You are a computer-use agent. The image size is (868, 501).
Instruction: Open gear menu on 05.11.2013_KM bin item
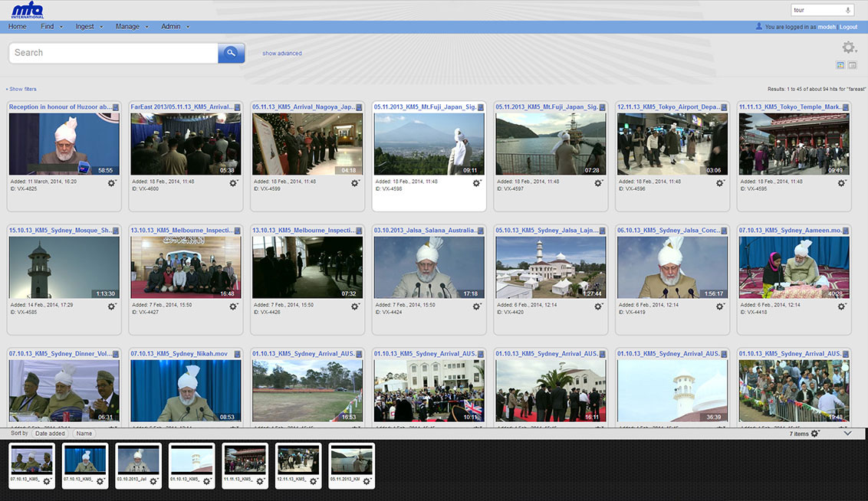[x=367, y=482]
